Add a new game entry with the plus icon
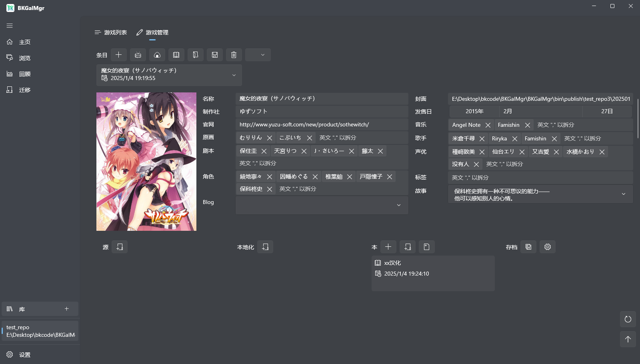Image resolution: width=640 pixels, height=364 pixels. (118, 55)
